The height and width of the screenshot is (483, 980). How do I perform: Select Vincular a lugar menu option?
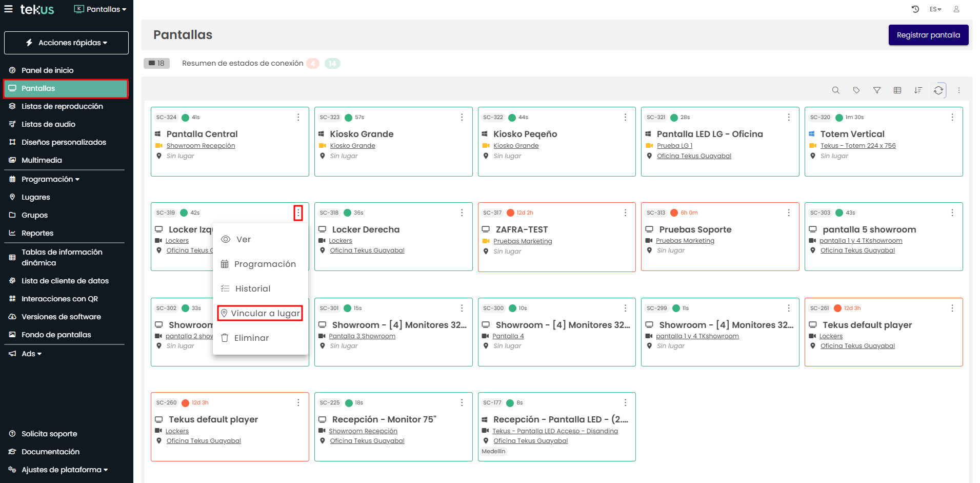[260, 313]
